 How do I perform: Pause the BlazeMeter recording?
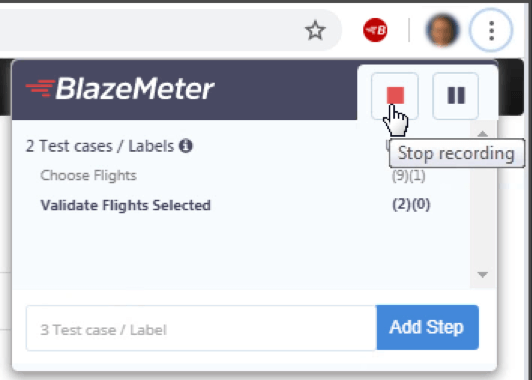456,96
